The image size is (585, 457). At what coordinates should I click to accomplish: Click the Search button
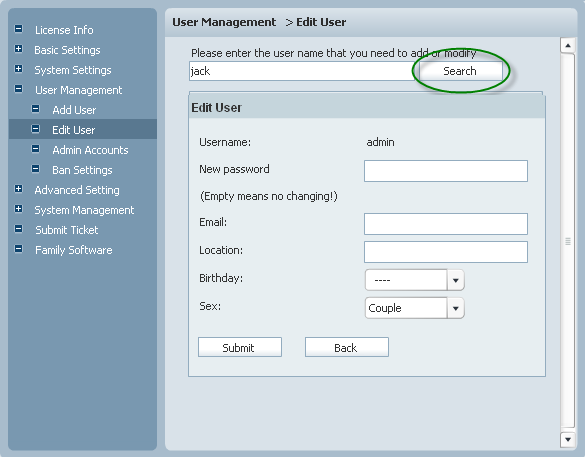(x=460, y=71)
